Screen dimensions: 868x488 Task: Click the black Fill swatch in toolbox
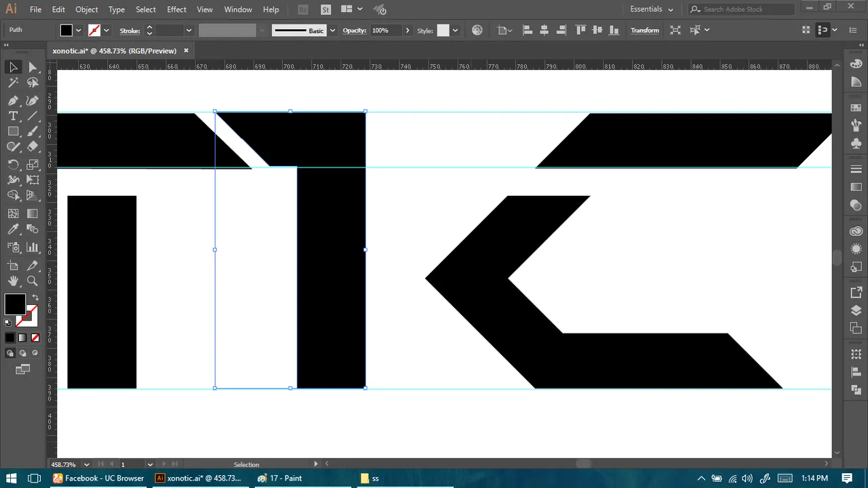click(x=15, y=305)
